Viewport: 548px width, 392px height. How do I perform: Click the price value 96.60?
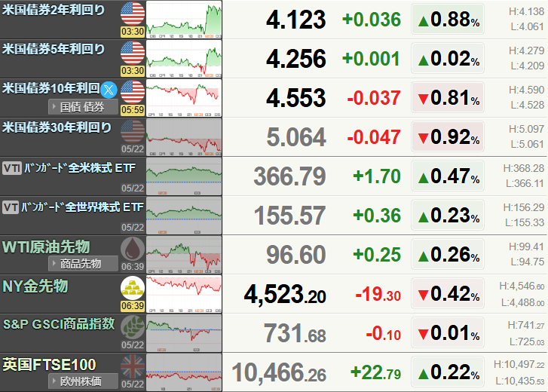[x=296, y=255]
